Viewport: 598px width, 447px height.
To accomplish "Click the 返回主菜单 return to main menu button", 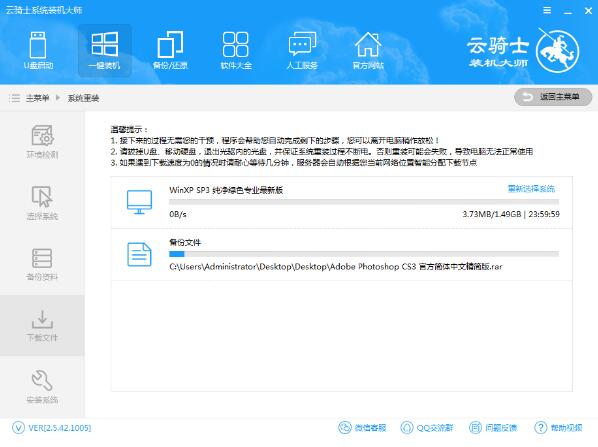I will pos(553,97).
